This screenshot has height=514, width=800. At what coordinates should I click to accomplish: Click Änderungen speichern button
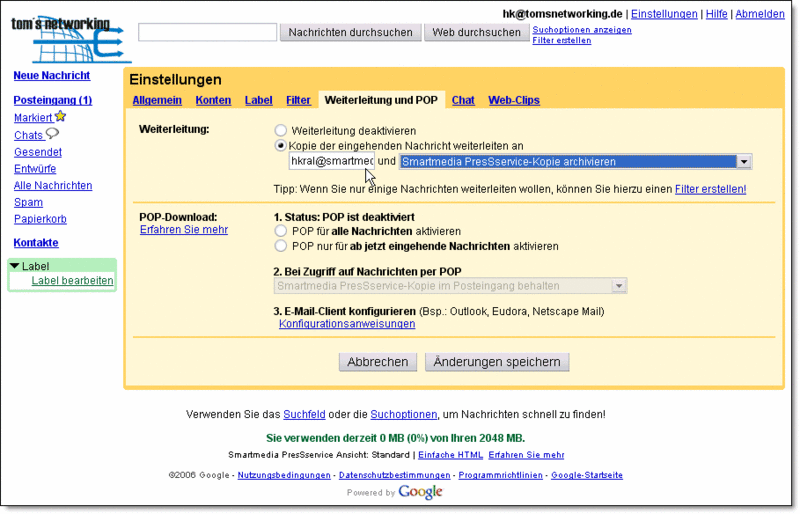(497, 362)
